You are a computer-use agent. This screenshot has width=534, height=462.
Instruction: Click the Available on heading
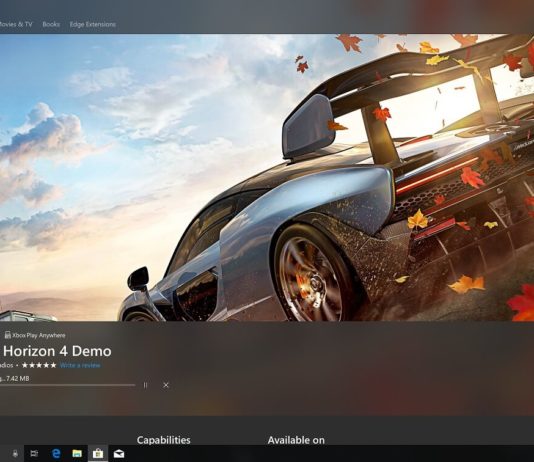(x=296, y=440)
